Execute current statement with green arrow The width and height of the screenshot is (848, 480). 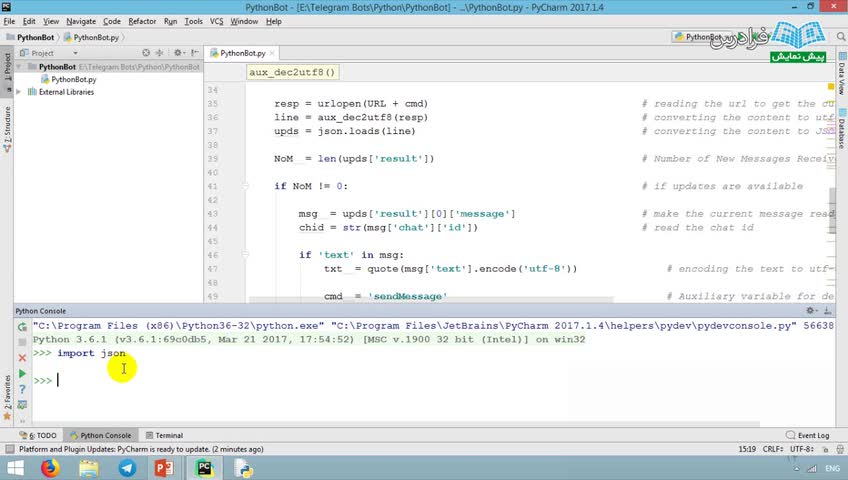(22, 374)
